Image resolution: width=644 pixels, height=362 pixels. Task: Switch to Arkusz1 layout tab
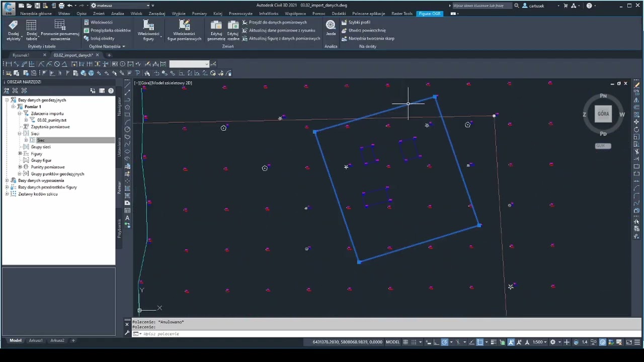pos(36,340)
